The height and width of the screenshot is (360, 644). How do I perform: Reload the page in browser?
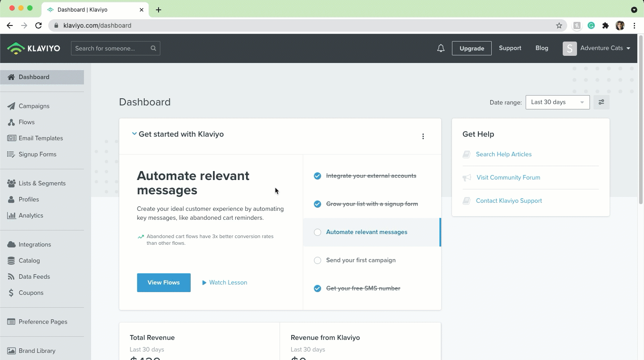point(38,25)
